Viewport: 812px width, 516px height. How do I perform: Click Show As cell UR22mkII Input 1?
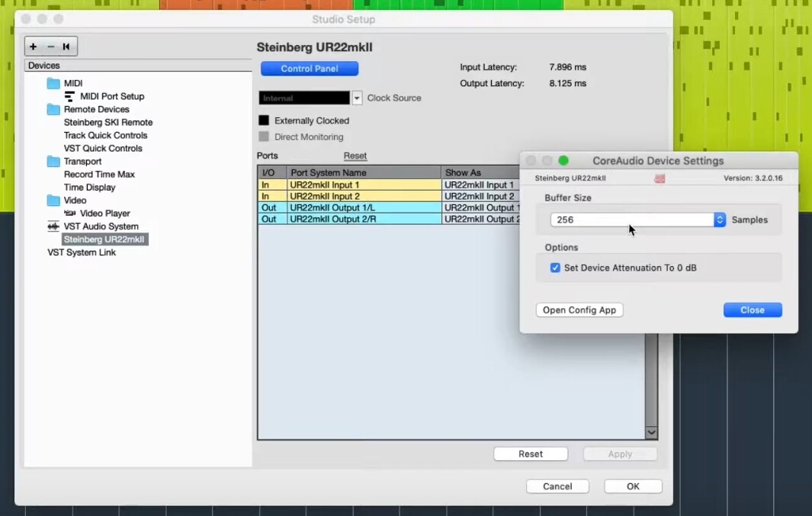(x=480, y=184)
